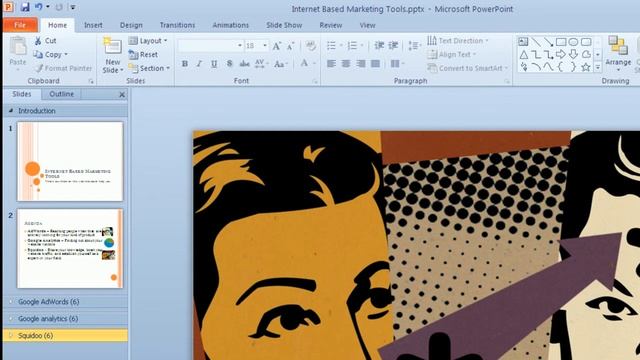This screenshot has height=360, width=640.
Task: Select the Oval shape
Action: tap(573, 42)
